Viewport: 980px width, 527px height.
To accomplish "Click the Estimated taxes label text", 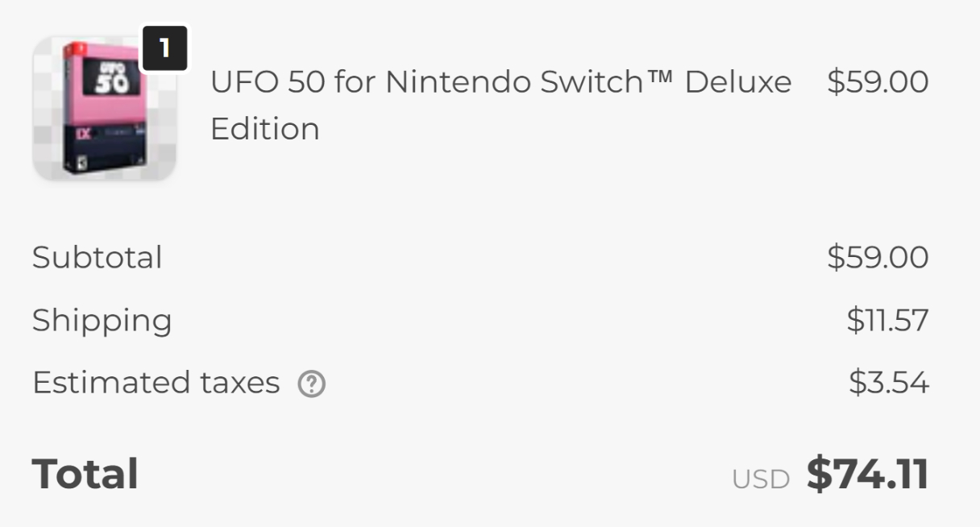I will coord(156,383).
